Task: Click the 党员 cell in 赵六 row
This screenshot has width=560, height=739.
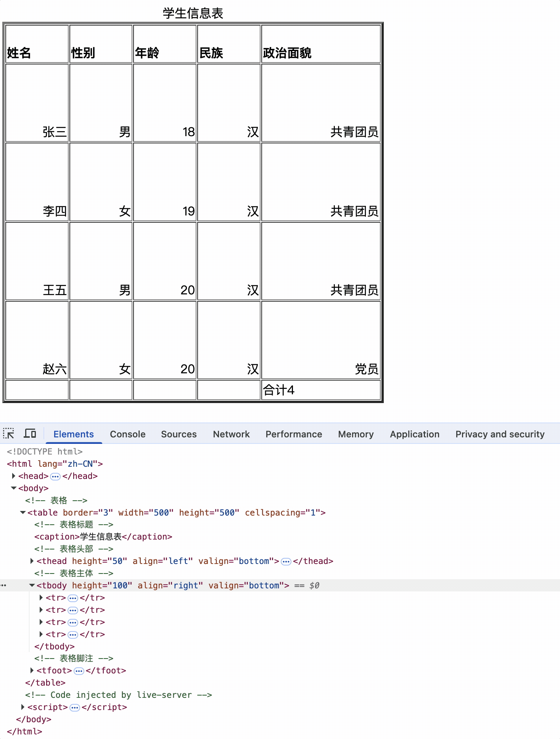Action: tap(321, 340)
